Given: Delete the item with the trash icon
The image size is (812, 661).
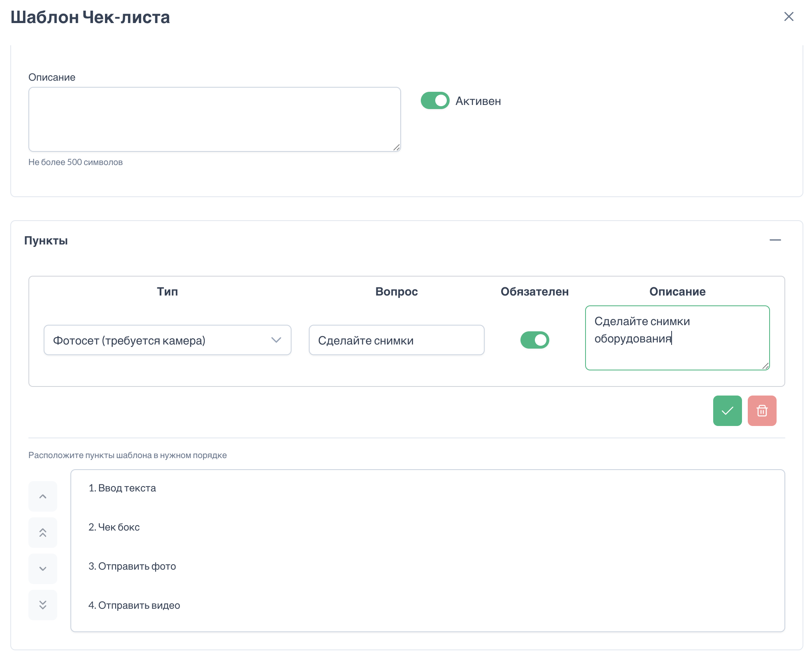Looking at the screenshot, I should click(x=762, y=411).
